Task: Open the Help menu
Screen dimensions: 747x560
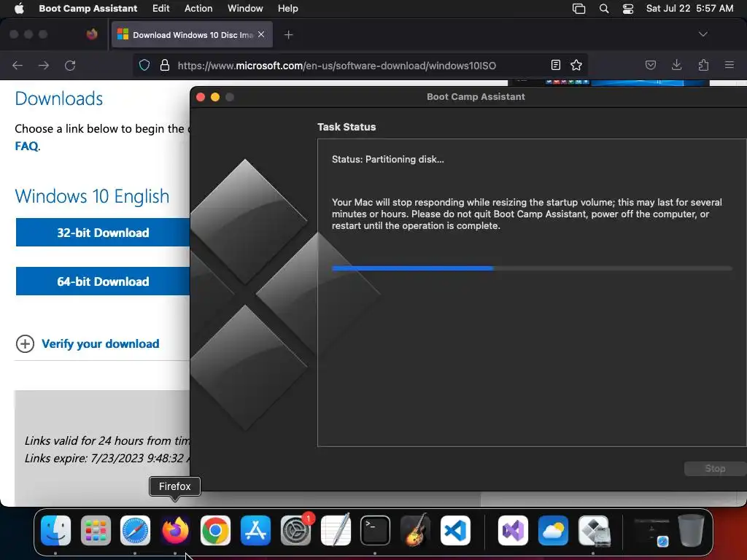Action: (x=287, y=8)
